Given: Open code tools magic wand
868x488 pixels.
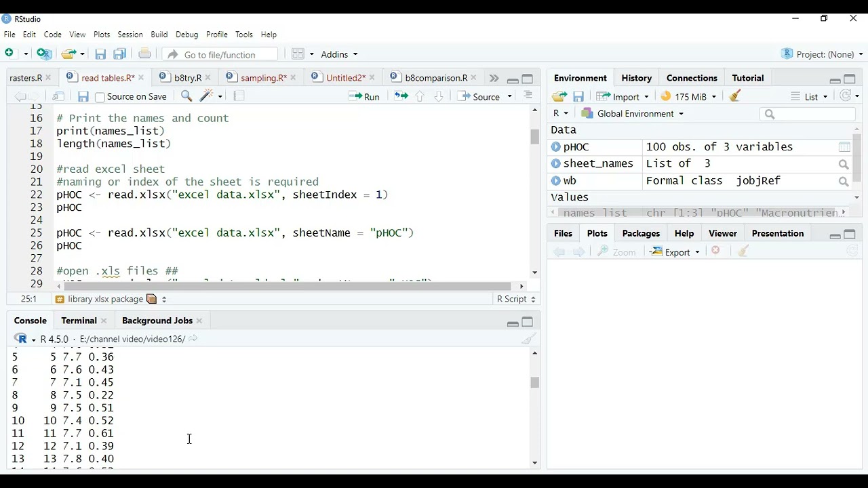Looking at the screenshot, I should pyautogui.click(x=208, y=96).
